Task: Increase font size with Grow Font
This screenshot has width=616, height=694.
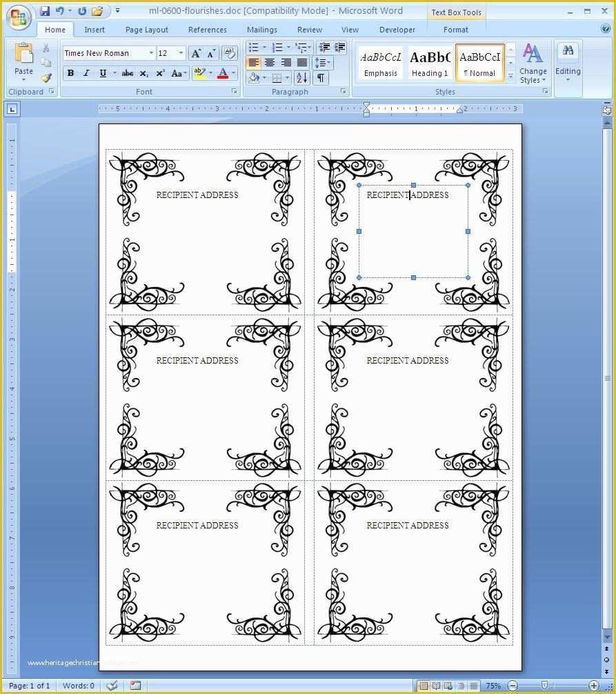Action: 197,53
